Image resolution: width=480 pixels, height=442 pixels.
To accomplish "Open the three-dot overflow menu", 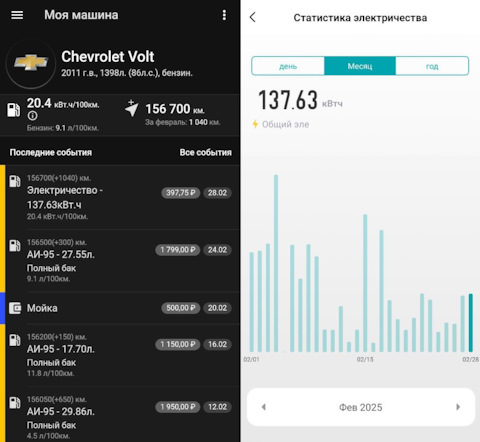I will [224, 15].
